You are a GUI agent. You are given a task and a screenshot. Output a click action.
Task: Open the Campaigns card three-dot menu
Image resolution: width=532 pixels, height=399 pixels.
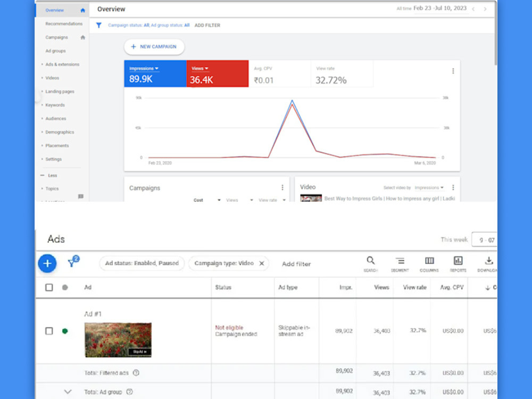click(x=282, y=187)
